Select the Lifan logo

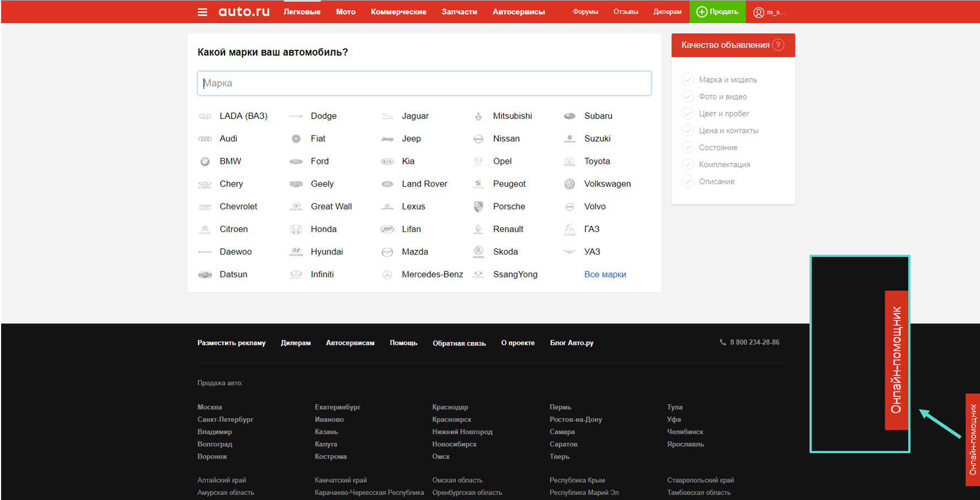[x=387, y=229]
